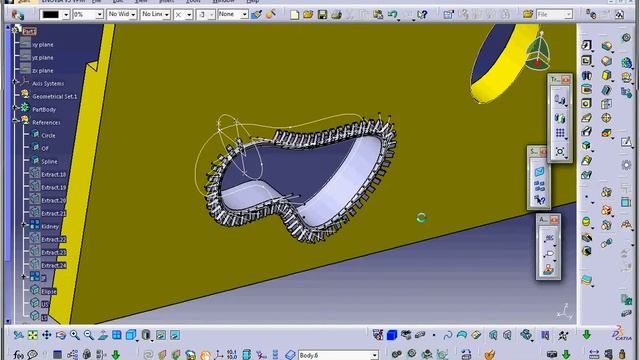
Task: Select the black color swatch
Action: pos(51,15)
